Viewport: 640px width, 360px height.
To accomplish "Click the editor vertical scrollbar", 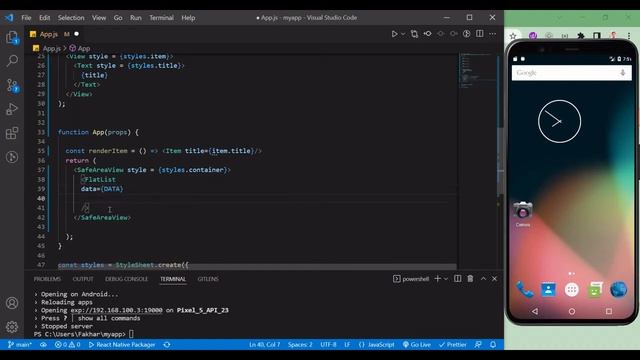I will (x=500, y=161).
